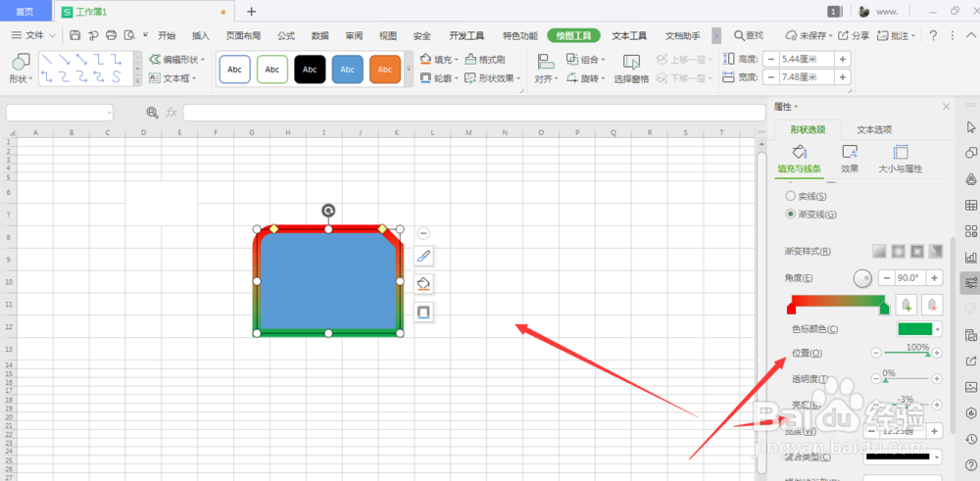Apply the orange Abc shape style
980x481 pixels.
(385, 70)
